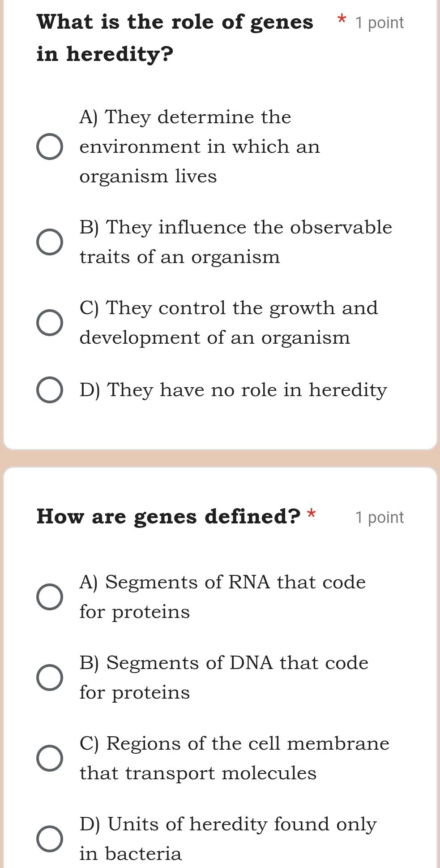Screen dimensions: 440x868
Task: Select option A about RNA segments coding proteins
Action: click(49, 597)
